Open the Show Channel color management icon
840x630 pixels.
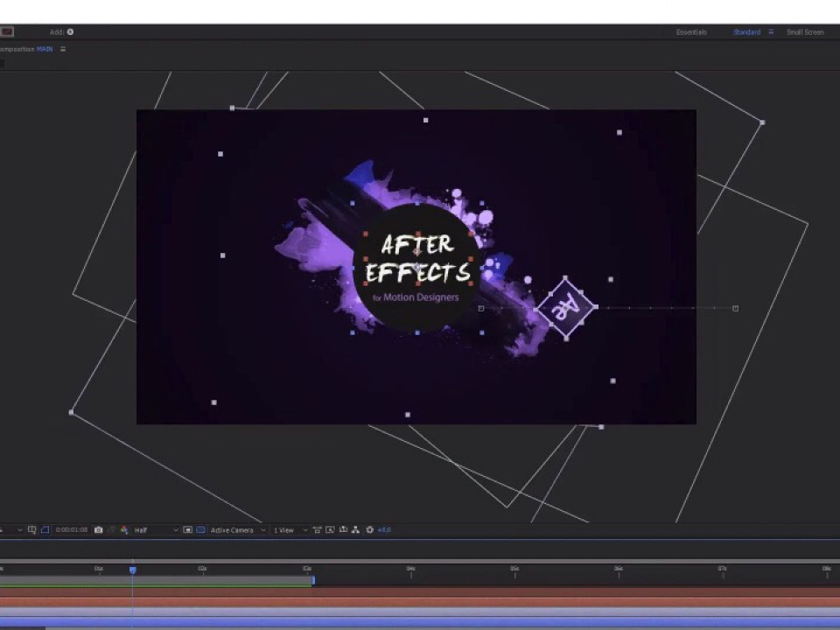[x=123, y=530]
